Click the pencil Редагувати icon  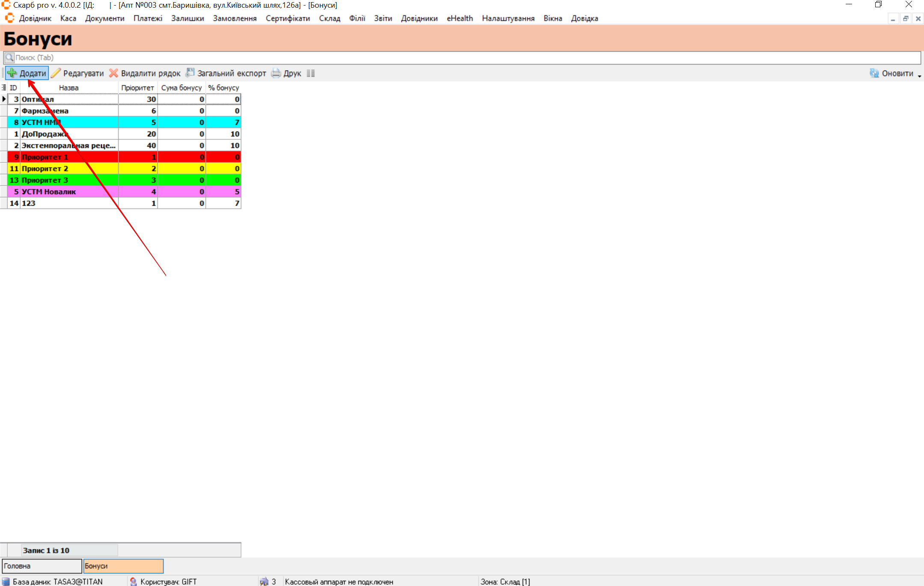(x=56, y=73)
